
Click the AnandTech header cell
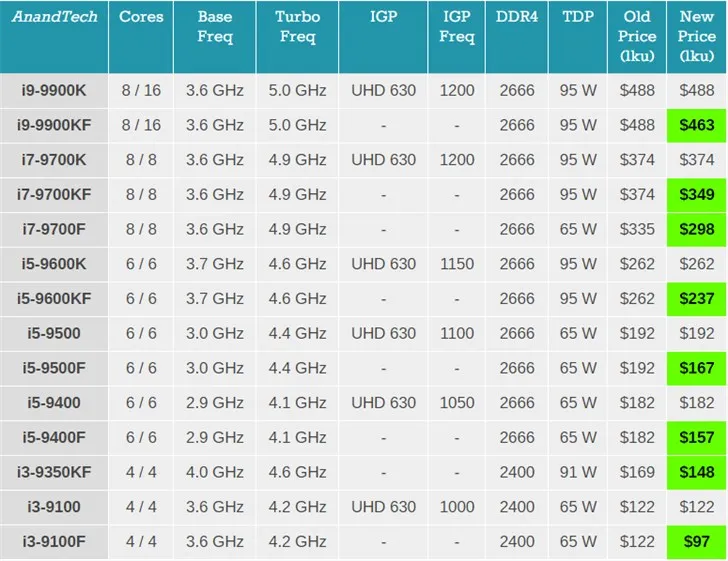[x=54, y=37]
